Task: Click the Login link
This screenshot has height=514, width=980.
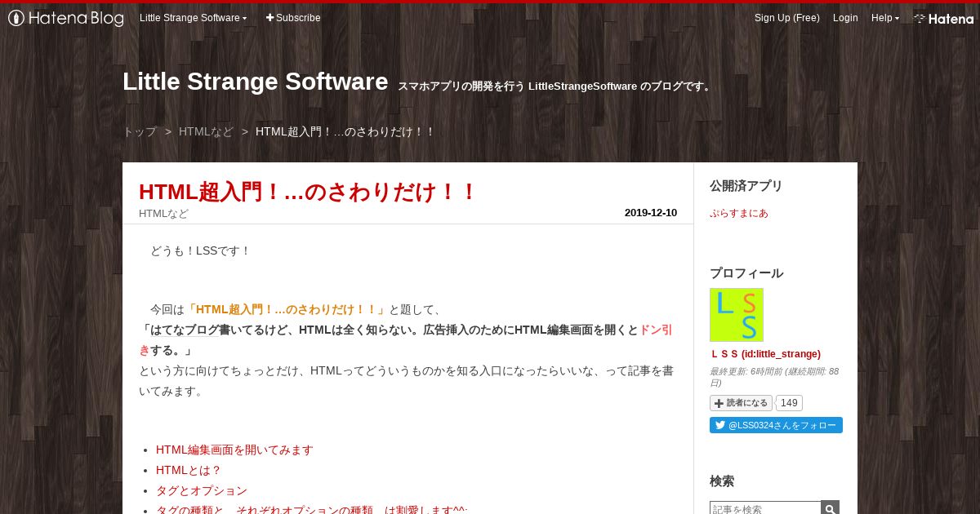Action: click(845, 18)
